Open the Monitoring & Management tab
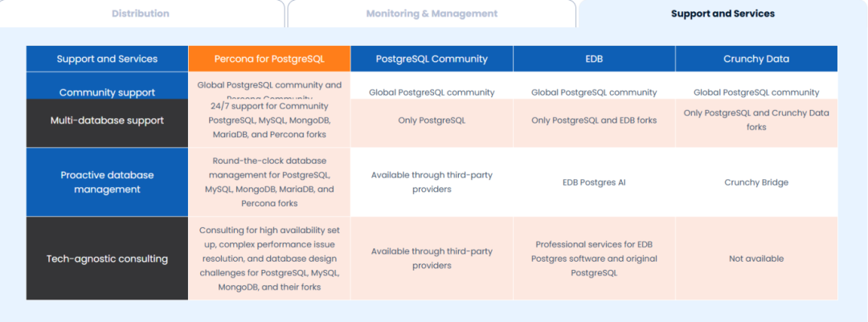The height and width of the screenshot is (322, 868). 432,14
